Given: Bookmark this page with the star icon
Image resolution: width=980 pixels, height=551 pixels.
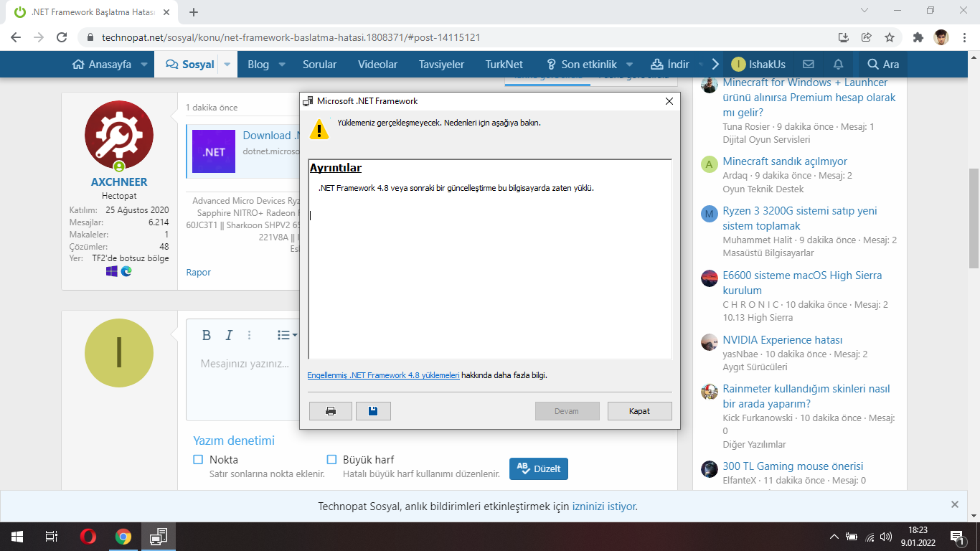Looking at the screenshot, I should coord(890,37).
